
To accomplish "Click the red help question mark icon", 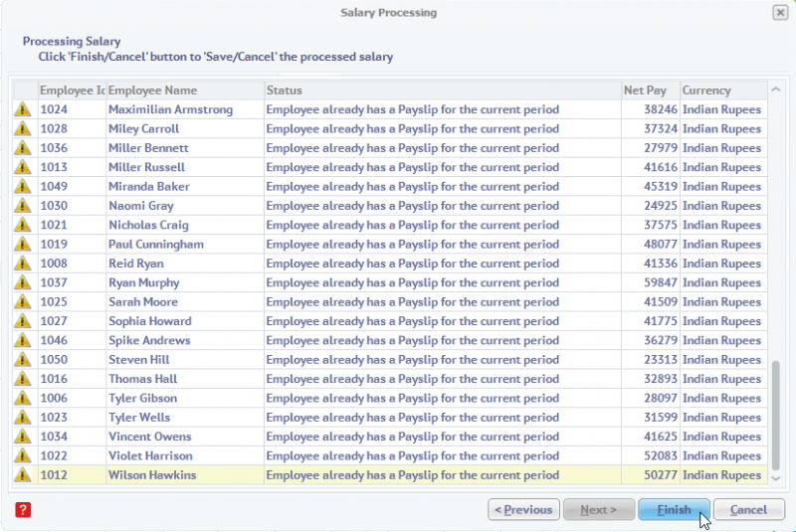I will pos(24,509).
